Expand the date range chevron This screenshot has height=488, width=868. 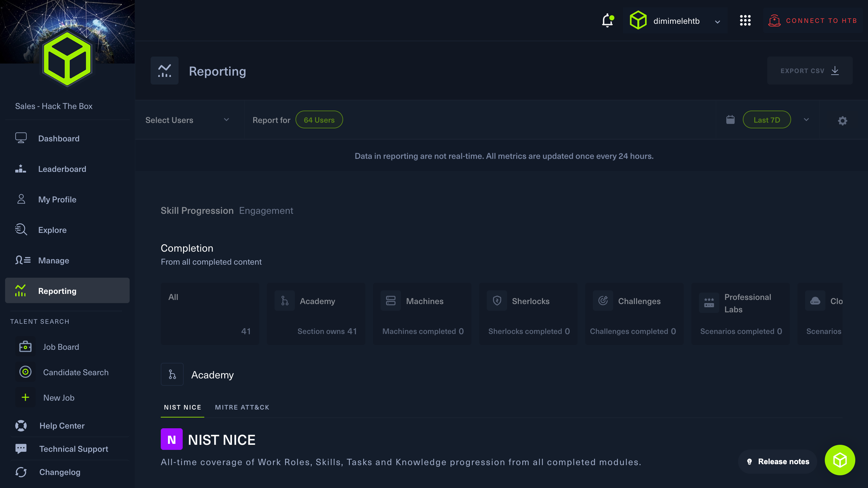point(806,120)
